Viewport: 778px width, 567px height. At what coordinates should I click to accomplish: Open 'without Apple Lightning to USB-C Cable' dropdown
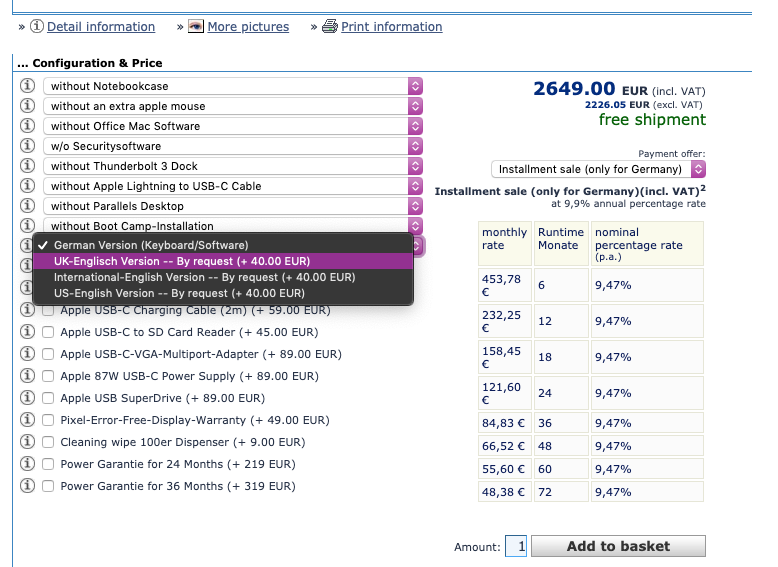pyautogui.click(x=233, y=186)
